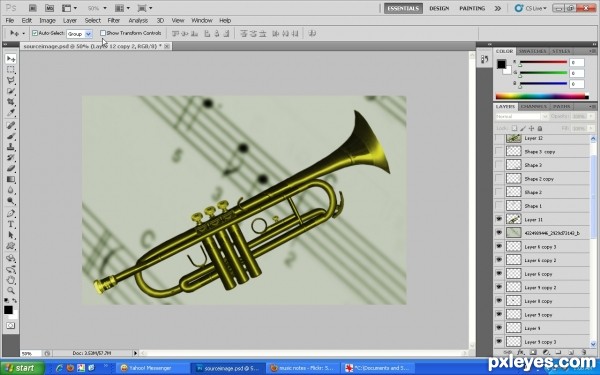600x375 pixels.
Task: Select the Gradient tool
Action: click(x=11, y=179)
